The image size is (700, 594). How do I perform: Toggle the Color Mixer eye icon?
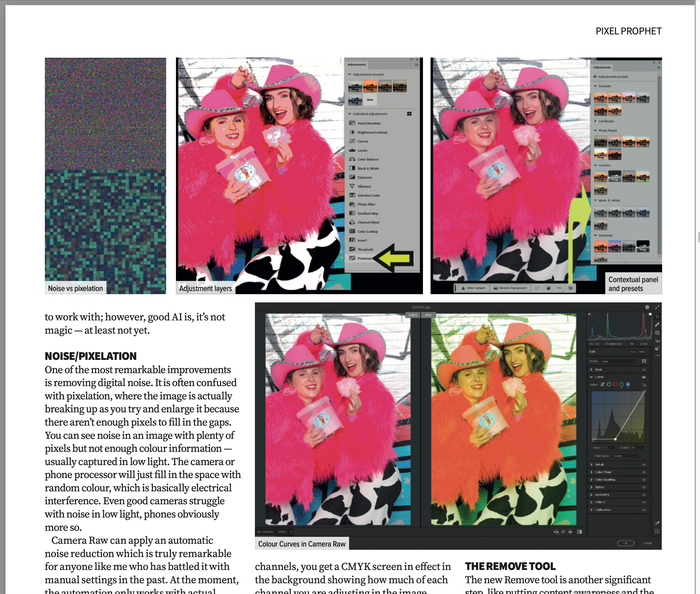[644, 472]
